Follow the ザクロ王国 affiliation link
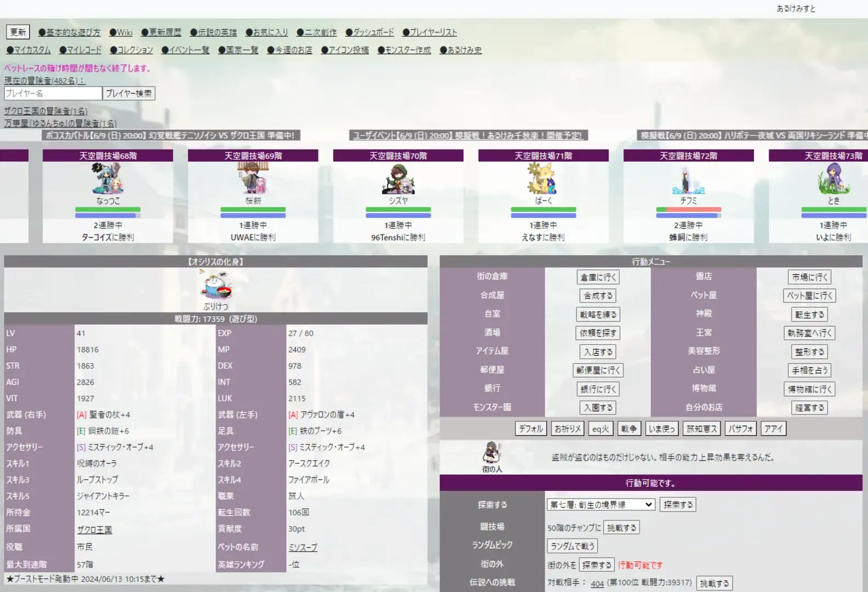Screen dimensions: 868x592 pyautogui.click(x=94, y=530)
